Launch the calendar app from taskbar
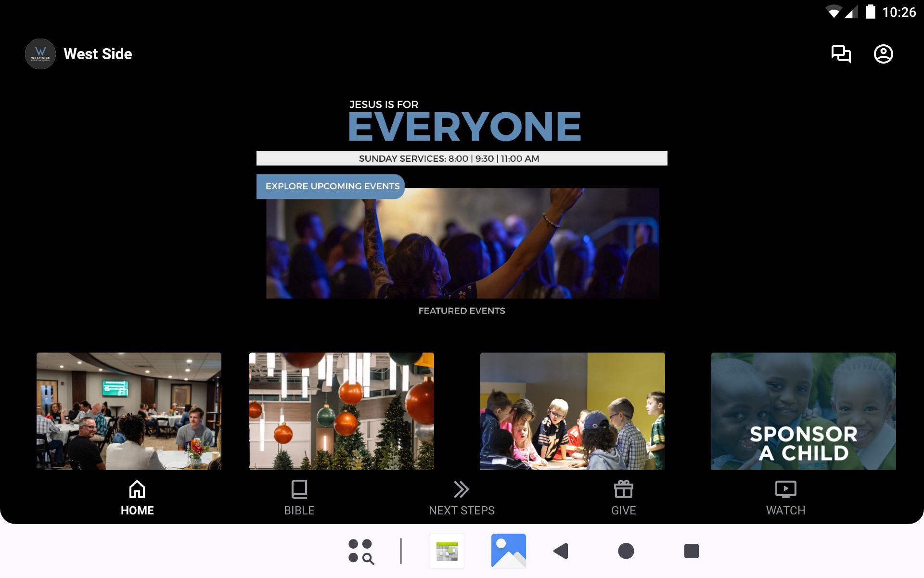This screenshot has height=578, width=924. 447,551
